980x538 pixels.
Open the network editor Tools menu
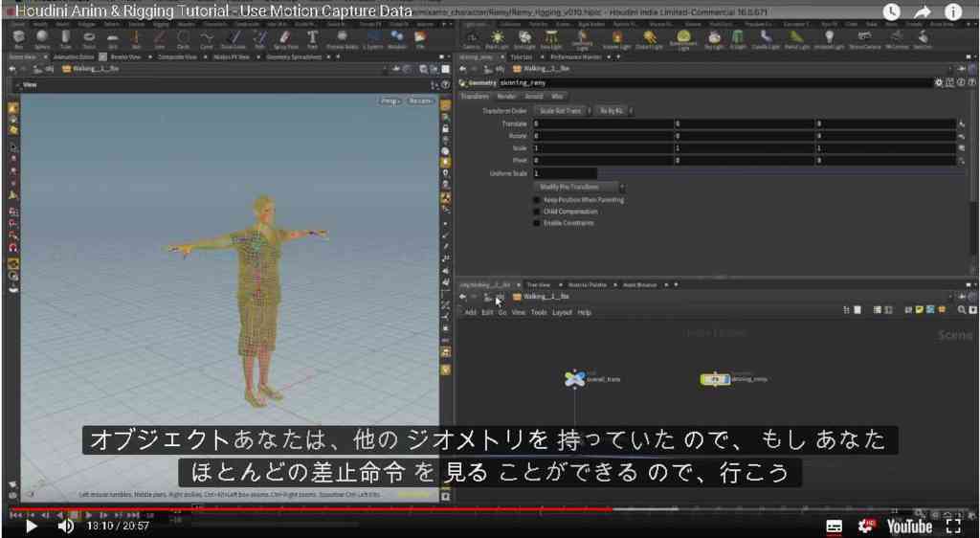coord(539,312)
